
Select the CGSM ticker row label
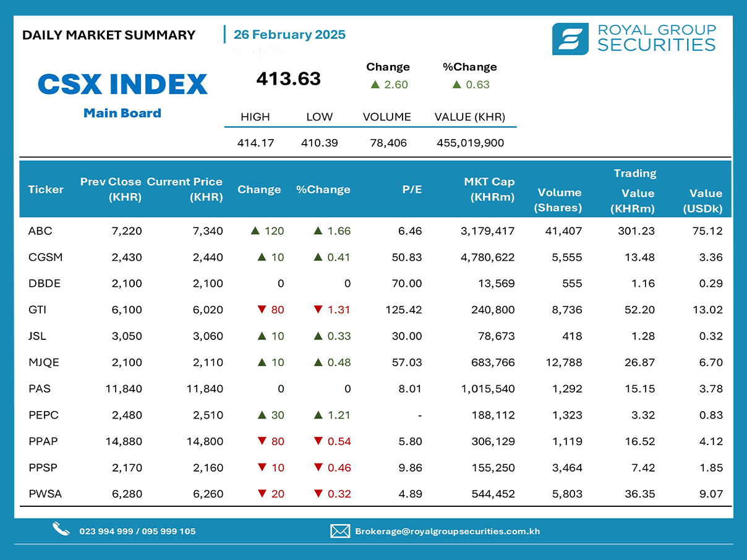pos(45,257)
